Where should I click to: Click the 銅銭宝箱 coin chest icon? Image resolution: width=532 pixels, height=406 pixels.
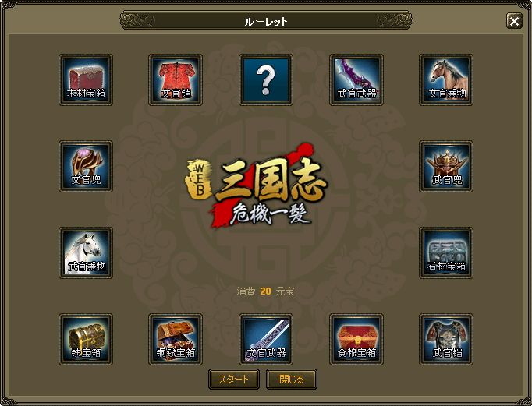pos(176,339)
